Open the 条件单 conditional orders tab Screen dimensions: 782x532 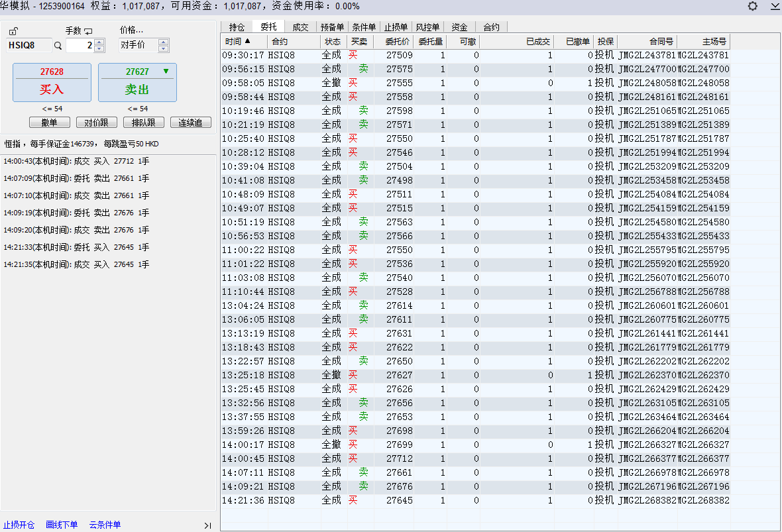tap(364, 27)
